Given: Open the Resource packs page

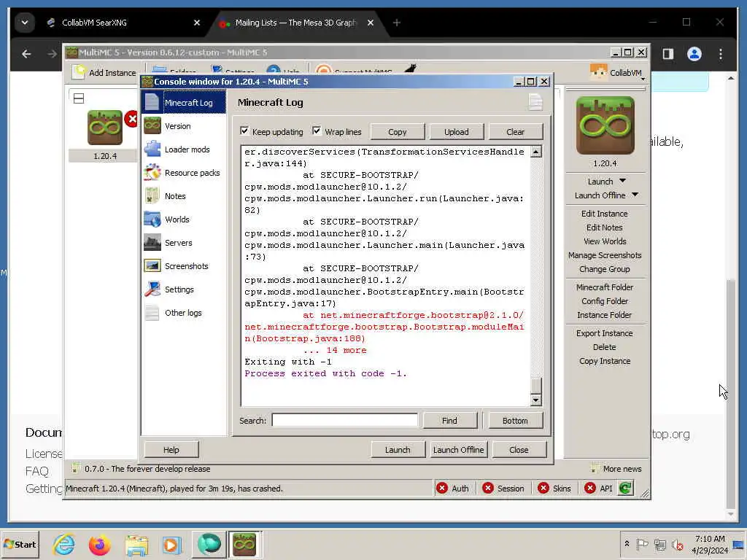Looking at the screenshot, I should click(x=183, y=172).
